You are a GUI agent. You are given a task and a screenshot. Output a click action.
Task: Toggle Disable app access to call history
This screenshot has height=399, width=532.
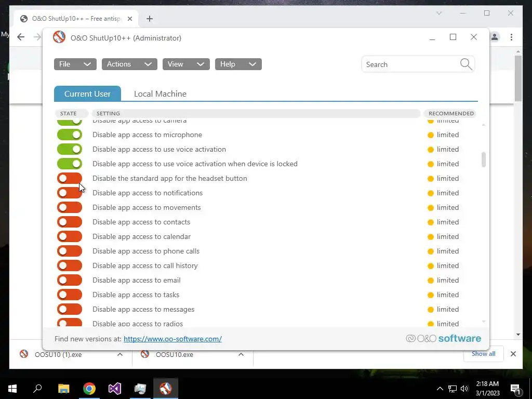70,265
